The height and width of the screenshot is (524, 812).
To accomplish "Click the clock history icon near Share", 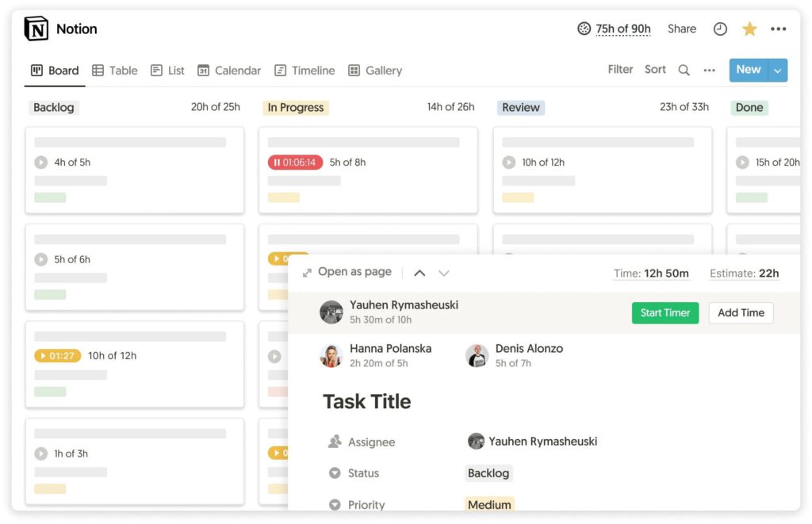I will pyautogui.click(x=720, y=29).
